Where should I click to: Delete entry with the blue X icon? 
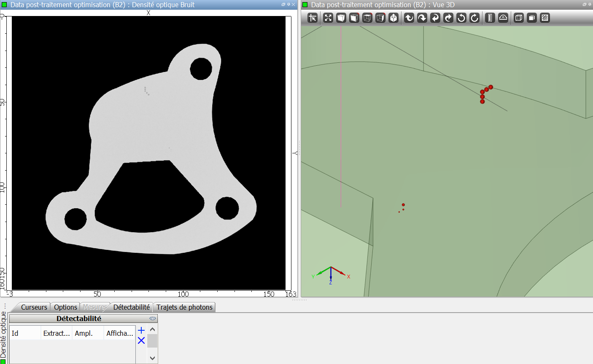pos(141,340)
